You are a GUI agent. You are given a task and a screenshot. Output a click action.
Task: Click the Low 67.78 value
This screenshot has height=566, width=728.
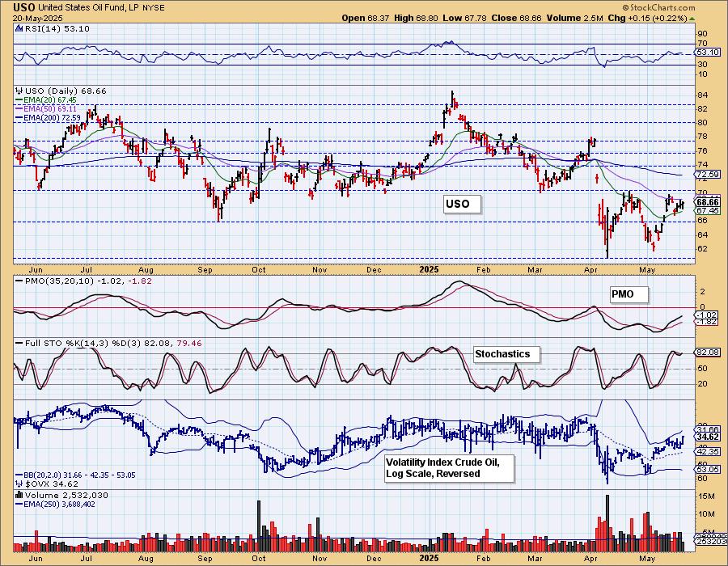pos(464,18)
